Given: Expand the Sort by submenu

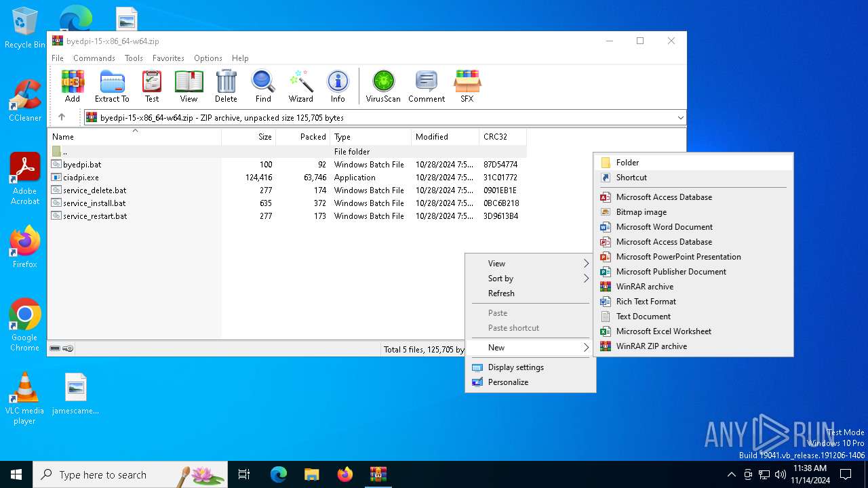Looking at the screenshot, I should tap(530, 279).
